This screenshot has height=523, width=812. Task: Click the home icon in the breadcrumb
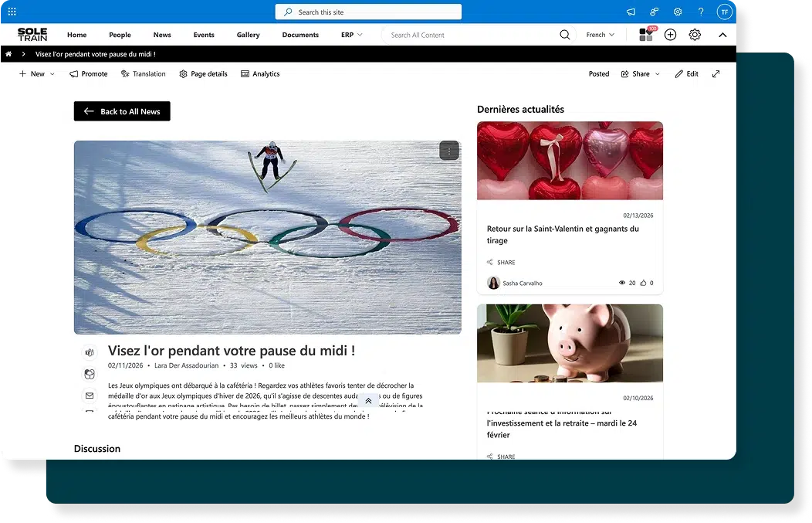click(8, 54)
